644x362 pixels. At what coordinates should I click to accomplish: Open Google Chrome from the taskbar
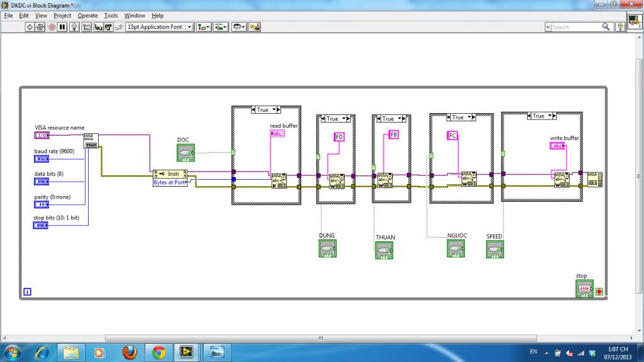(158, 352)
